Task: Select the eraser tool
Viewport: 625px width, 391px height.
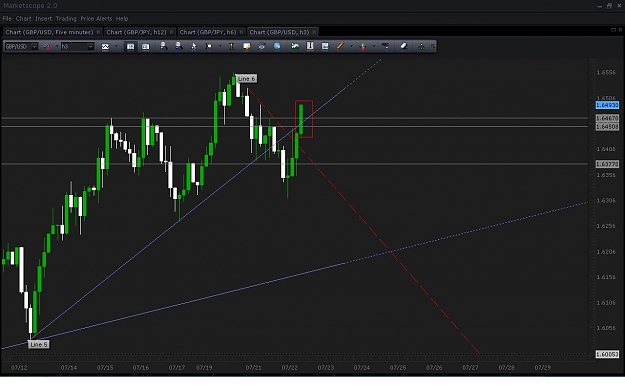Action: tap(403, 46)
